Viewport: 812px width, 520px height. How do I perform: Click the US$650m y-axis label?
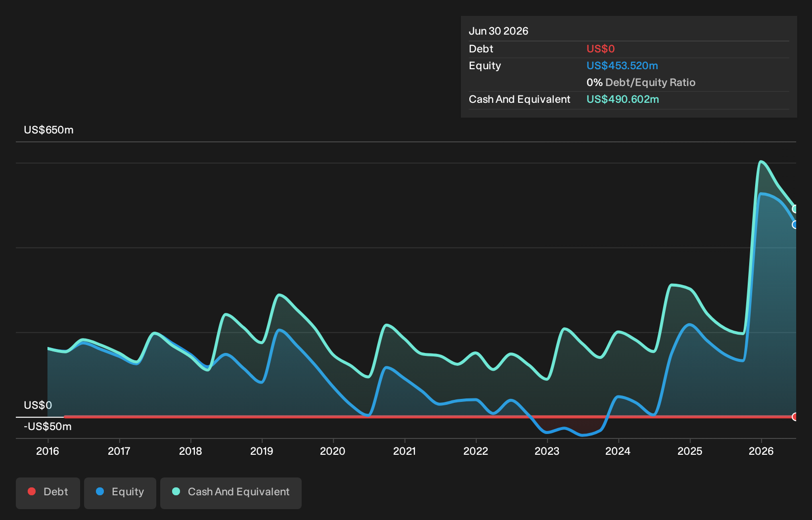click(x=48, y=130)
